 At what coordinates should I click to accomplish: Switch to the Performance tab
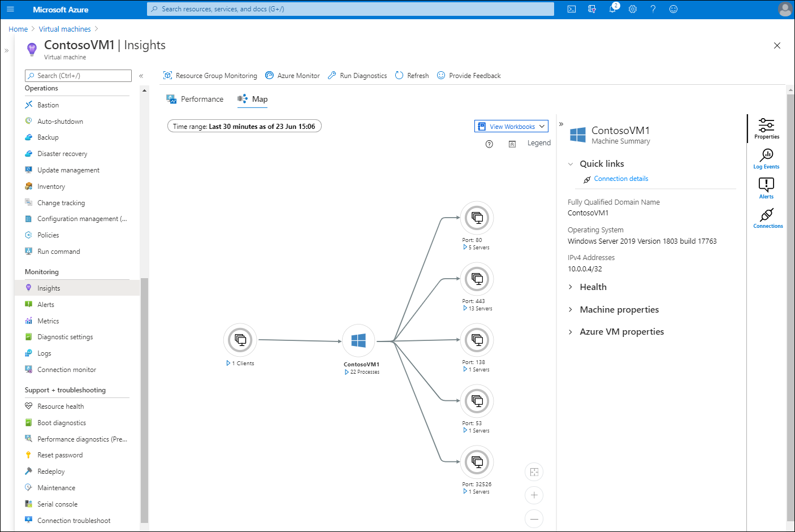point(195,99)
